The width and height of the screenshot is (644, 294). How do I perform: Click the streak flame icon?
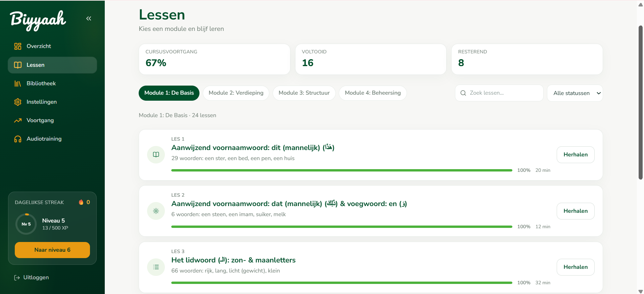click(x=81, y=202)
